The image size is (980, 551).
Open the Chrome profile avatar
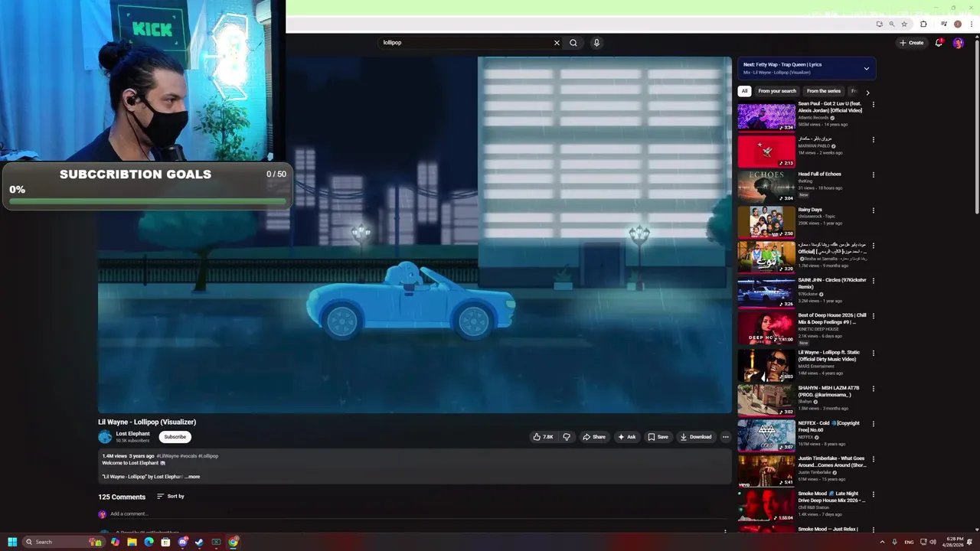point(957,24)
